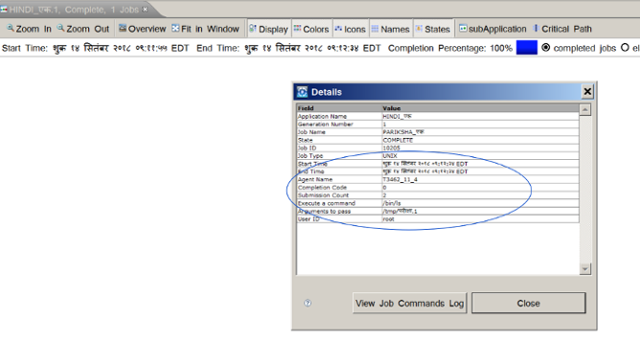Close the HINDI tab with its x
Image resolution: width=640 pixels, height=364 pixels.
145,9
